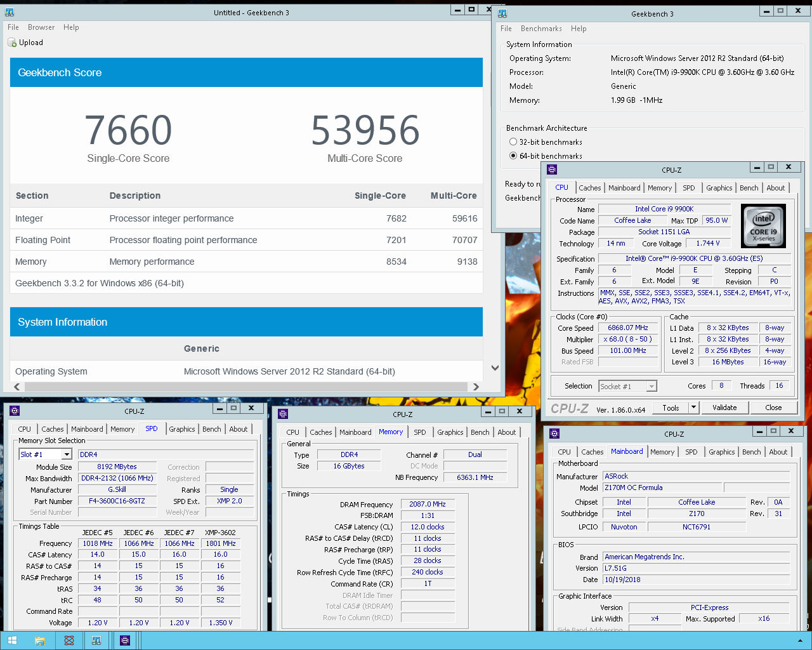This screenshot has width=812, height=650.
Task: Open CPU tab in the CPU-Z Motherboard window
Action: 564,452
